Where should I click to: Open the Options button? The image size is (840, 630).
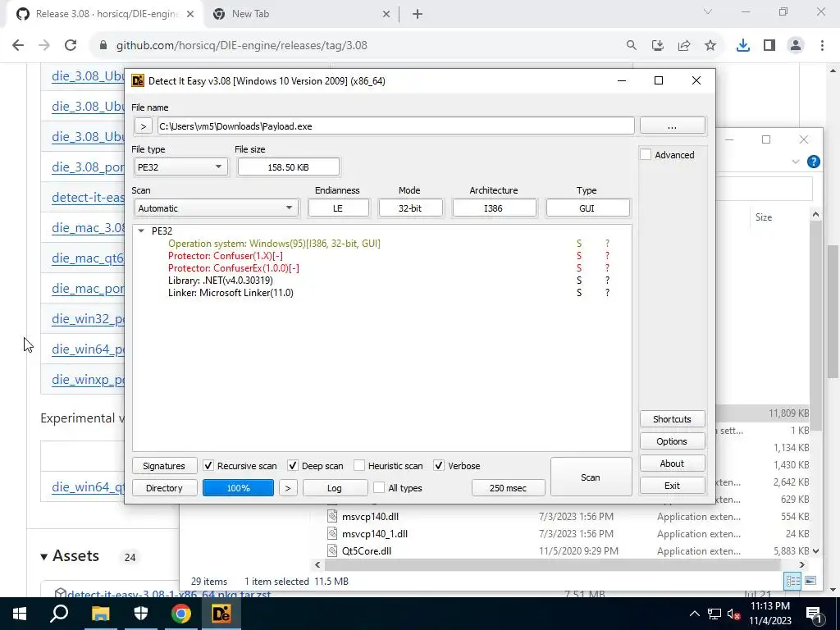coord(673,441)
